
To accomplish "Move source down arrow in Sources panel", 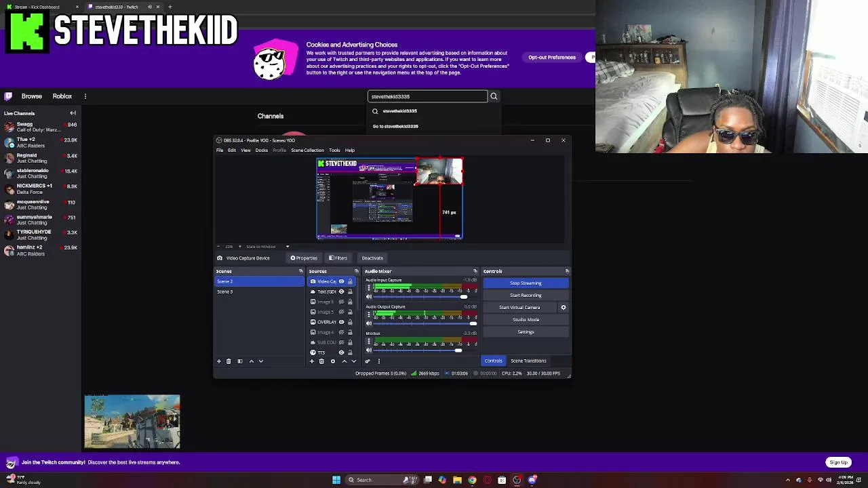I will pyautogui.click(x=353, y=361).
